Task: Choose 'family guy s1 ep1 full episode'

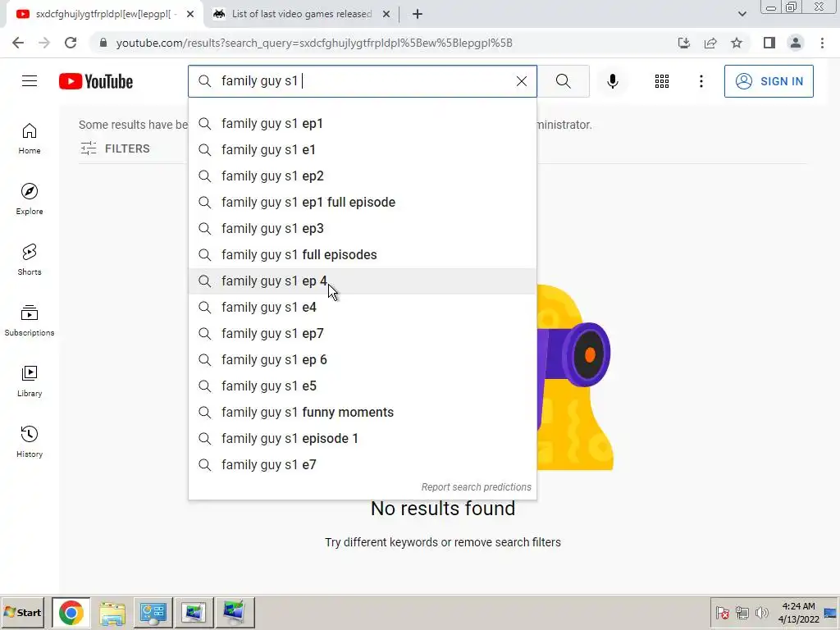Action: [x=362, y=202]
